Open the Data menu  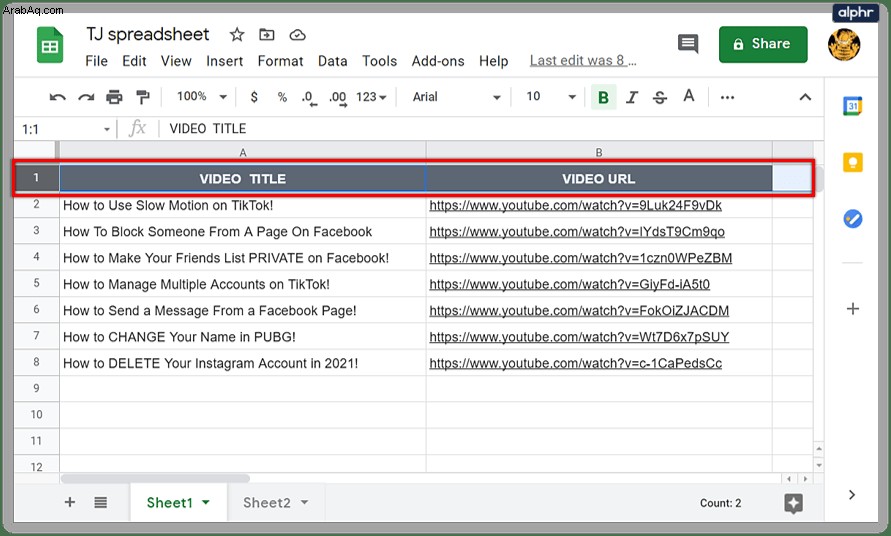(332, 61)
